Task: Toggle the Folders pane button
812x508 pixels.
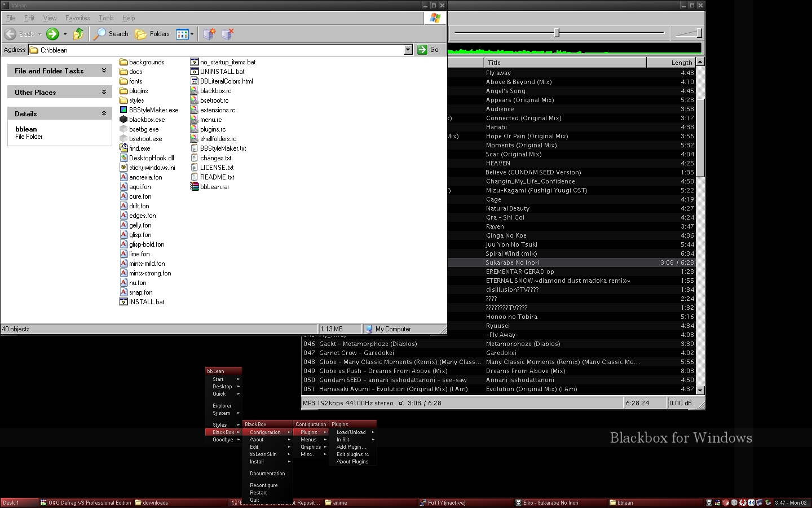Action: click(x=152, y=34)
